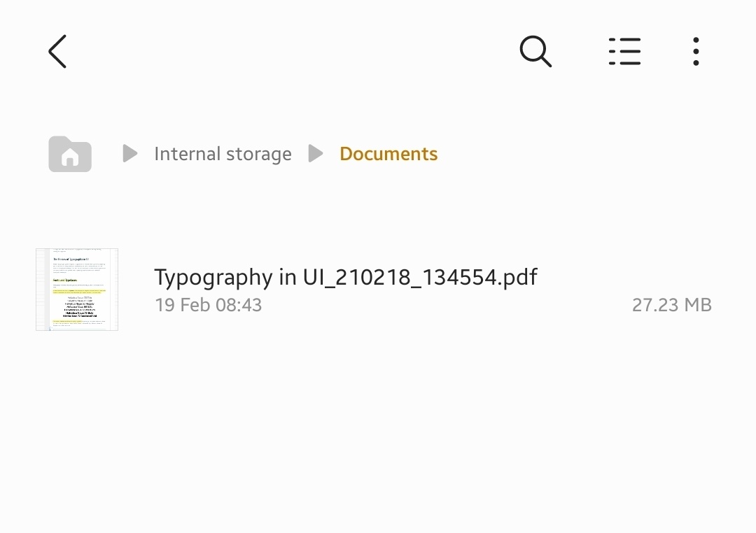Image resolution: width=756 pixels, height=533 pixels.
Task: Select the Documents breadcrumb
Action: coord(388,154)
